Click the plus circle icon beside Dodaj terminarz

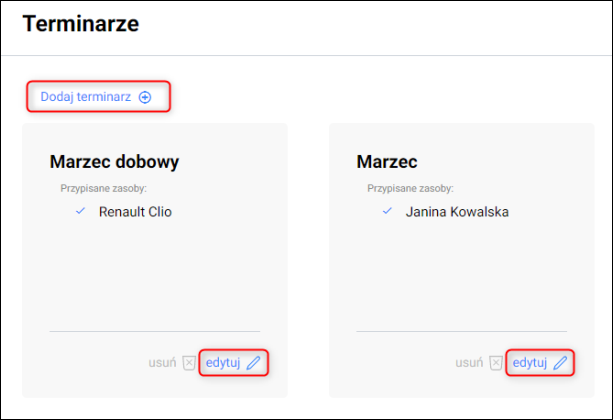[145, 97]
